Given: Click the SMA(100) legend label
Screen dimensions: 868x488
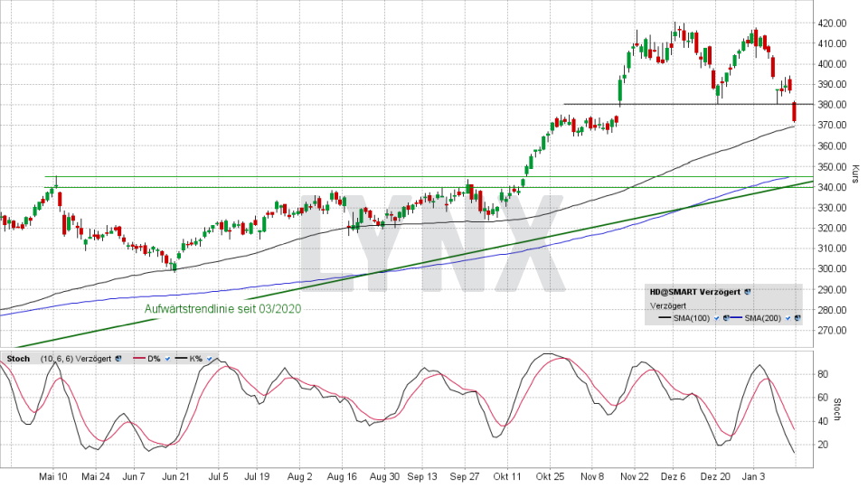Looking at the screenshot, I should [x=692, y=318].
